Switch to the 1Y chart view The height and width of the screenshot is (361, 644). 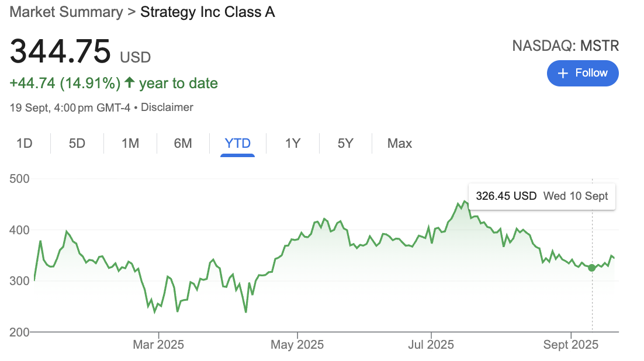pyautogui.click(x=292, y=143)
